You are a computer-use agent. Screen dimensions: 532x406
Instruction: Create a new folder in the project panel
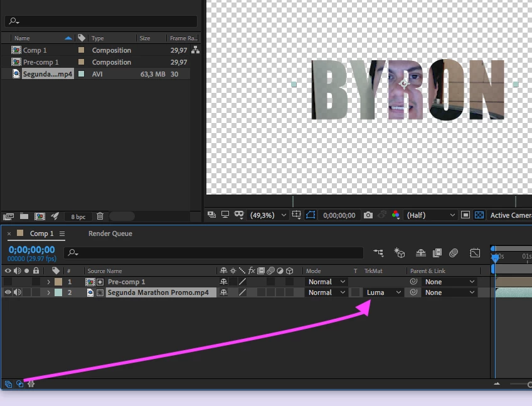tap(24, 216)
